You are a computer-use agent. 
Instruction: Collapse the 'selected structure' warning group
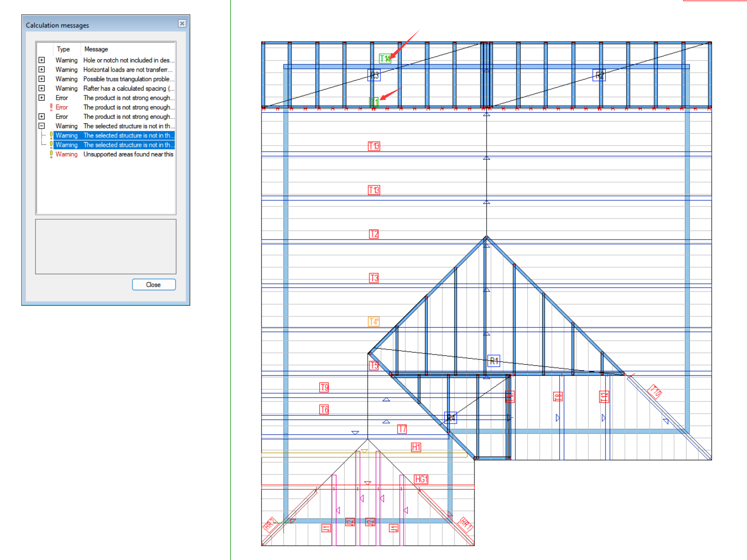(42, 126)
